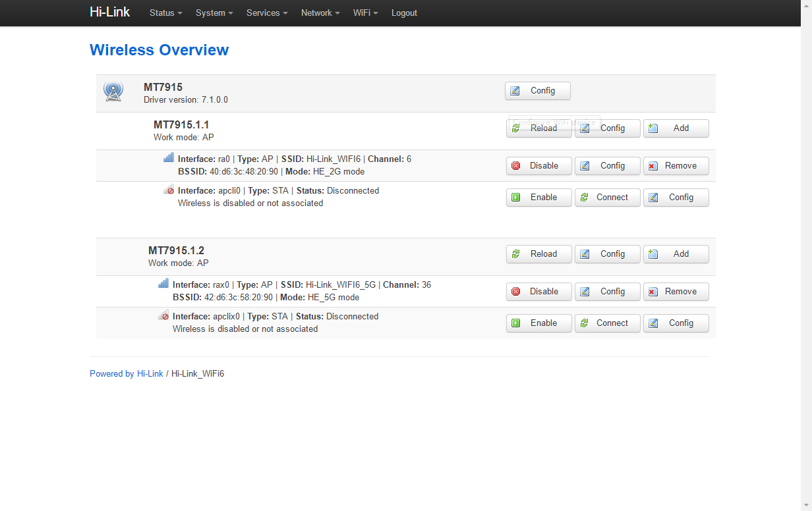Click the MT7915 wireless antenna icon
The height and width of the screenshot is (511, 812).
pyautogui.click(x=113, y=92)
